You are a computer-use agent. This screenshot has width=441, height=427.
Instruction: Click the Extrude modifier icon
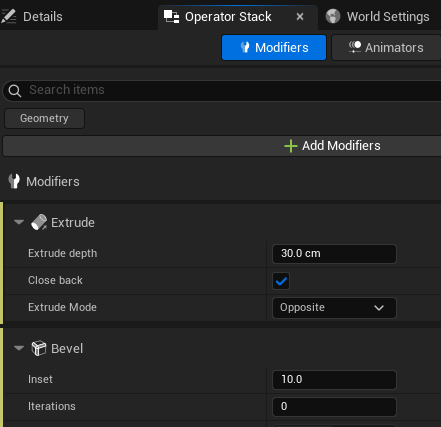click(39, 222)
